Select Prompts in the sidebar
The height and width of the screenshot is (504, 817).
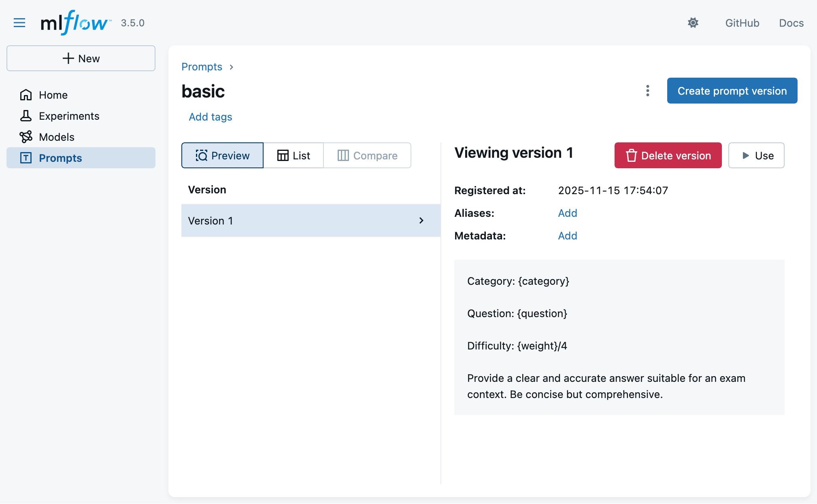(60, 158)
